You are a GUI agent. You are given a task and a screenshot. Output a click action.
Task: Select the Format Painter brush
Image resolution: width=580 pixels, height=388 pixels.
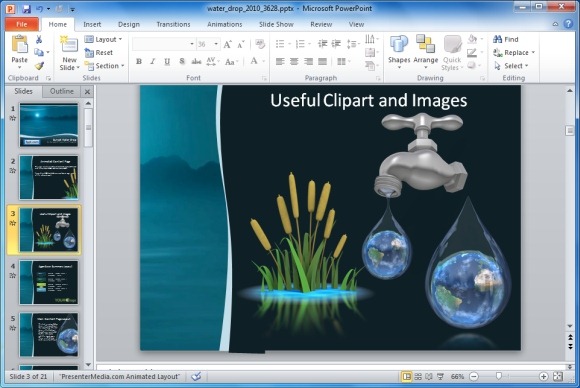pos(39,66)
